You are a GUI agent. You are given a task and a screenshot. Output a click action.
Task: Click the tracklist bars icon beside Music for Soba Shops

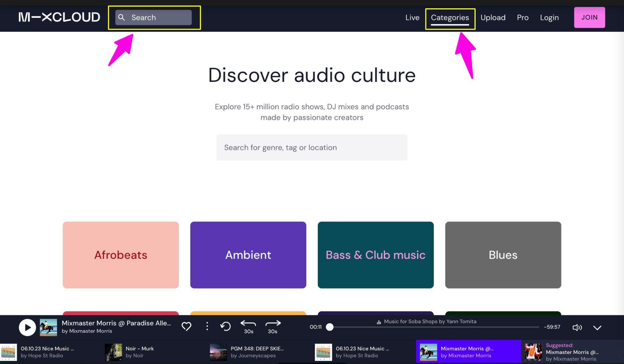coord(379,322)
